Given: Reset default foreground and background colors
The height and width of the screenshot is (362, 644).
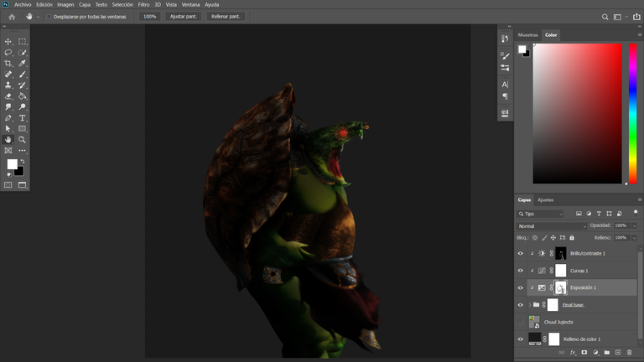Looking at the screenshot, I should [x=9, y=175].
